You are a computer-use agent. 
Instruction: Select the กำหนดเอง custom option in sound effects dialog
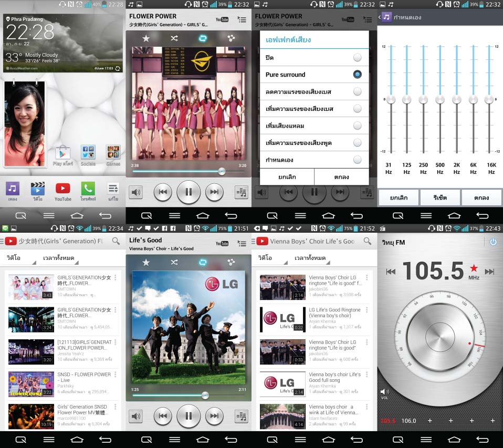(x=314, y=160)
